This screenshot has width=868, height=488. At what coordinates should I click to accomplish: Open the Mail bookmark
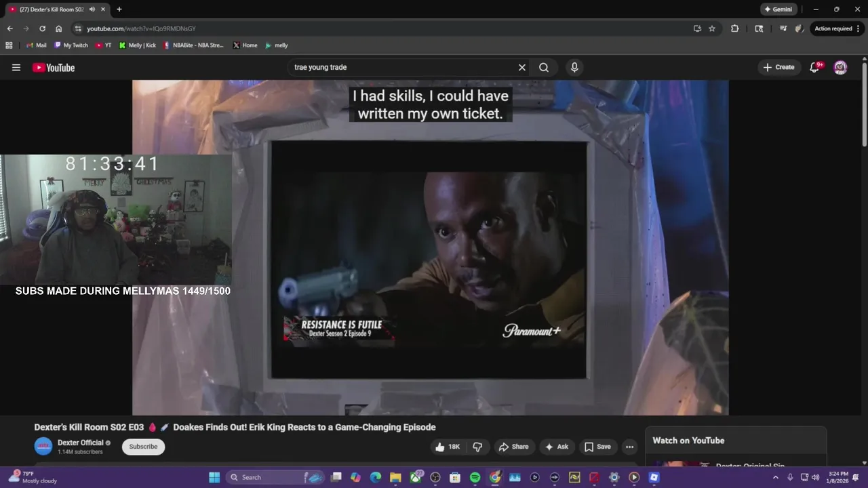(x=37, y=45)
